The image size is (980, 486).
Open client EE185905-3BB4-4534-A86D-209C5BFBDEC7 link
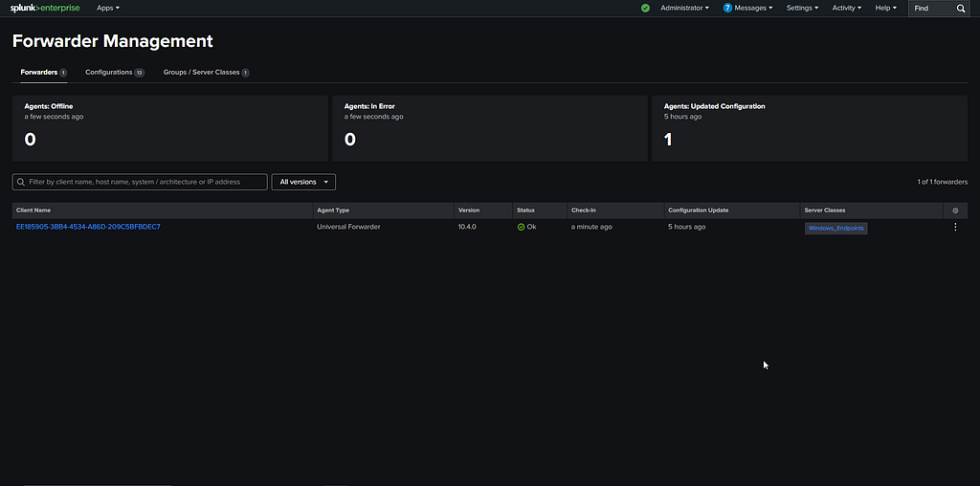(x=88, y=227)
